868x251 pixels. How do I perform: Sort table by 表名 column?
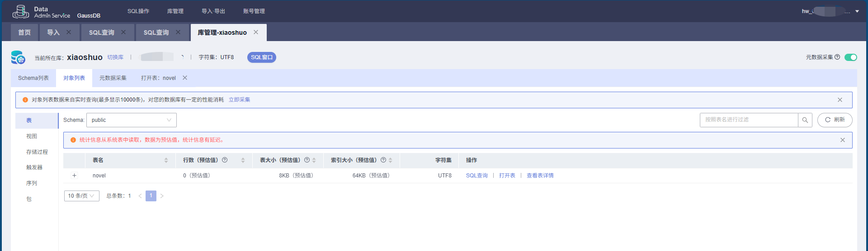(166, 160)
